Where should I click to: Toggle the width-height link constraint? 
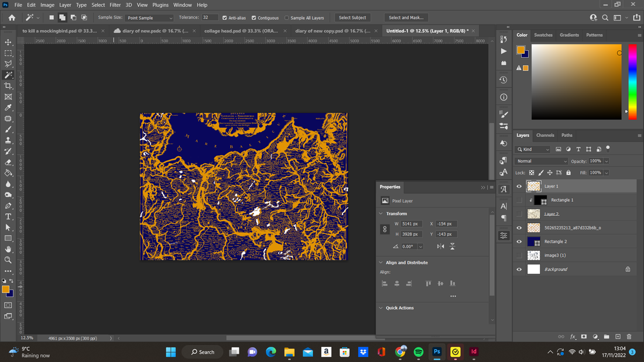[x=385, y=229]
